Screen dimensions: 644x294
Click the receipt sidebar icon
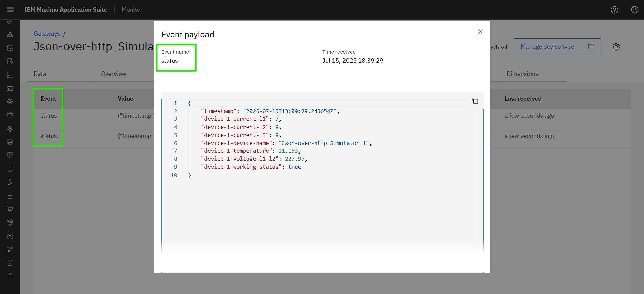10,169
